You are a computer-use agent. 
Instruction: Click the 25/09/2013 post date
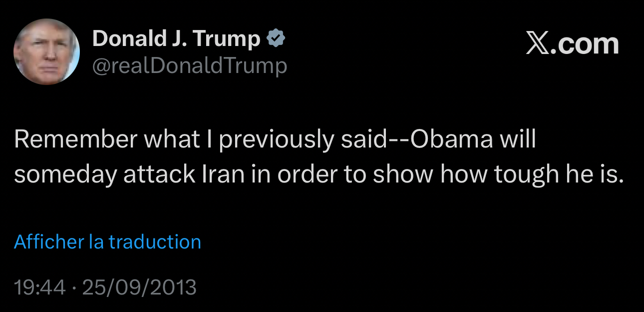[x=139, y=287]
